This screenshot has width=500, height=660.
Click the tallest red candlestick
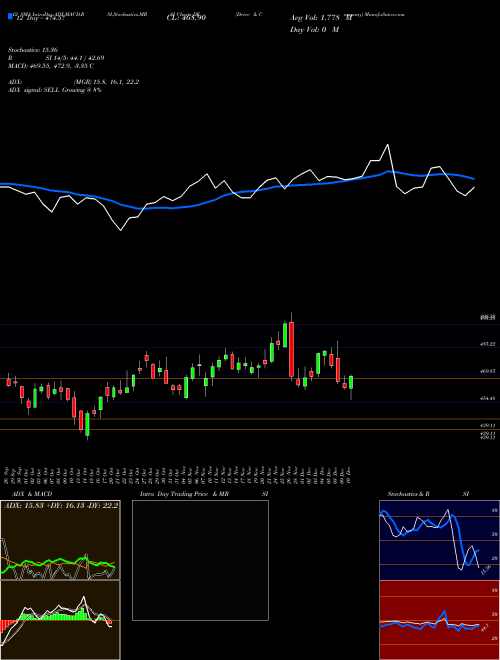pos(291,349)
